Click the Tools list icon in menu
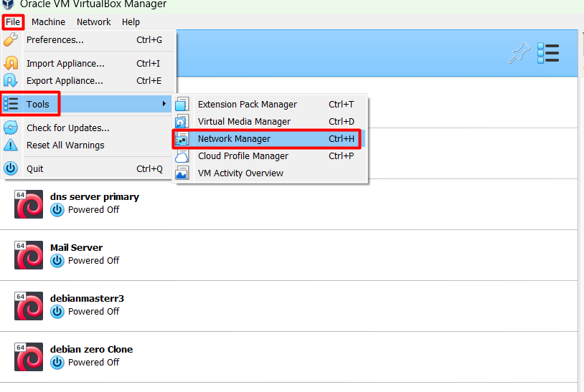The width and height of the screenshot is (584, 392). tap(11, 104)
